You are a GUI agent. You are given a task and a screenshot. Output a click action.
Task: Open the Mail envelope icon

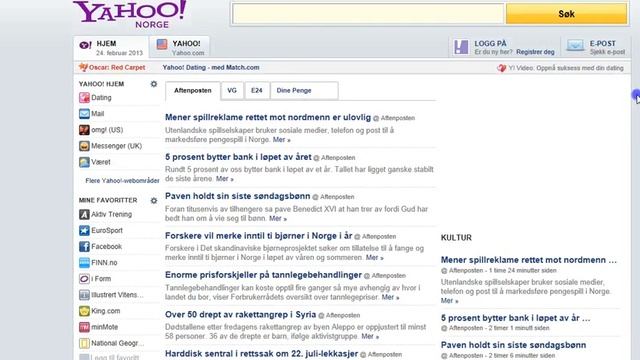click(x=84, y=113)
